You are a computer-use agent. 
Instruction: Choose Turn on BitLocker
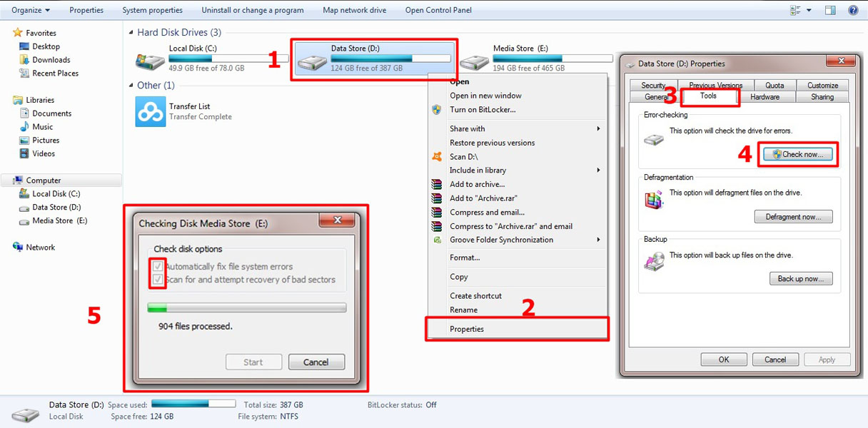(483, 110)
